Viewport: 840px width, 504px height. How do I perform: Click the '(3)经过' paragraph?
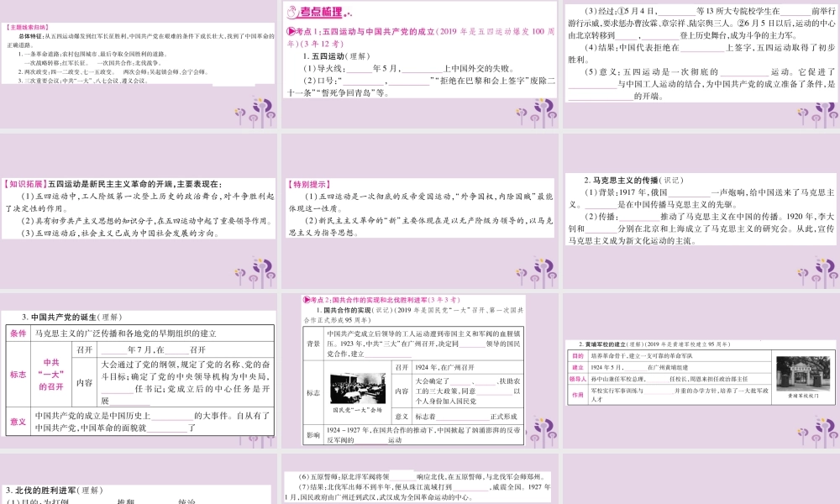pyautogui.click(x=701, y=23)
